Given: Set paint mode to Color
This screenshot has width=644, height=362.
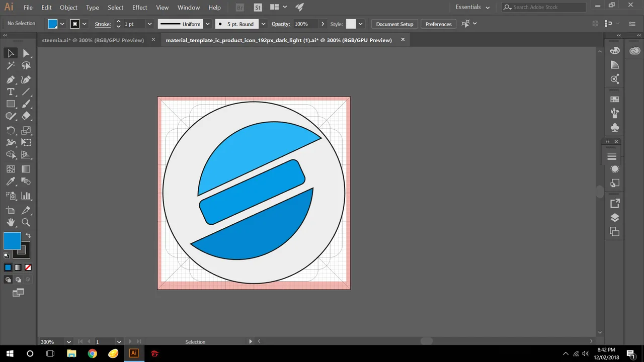Looking at the screenshot, I should (x=8, y=267).
